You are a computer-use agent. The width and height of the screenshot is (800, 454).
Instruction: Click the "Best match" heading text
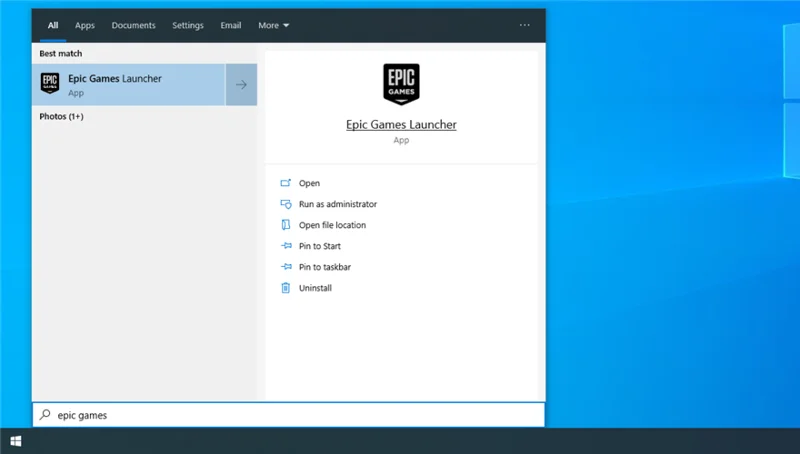(61, 54)
